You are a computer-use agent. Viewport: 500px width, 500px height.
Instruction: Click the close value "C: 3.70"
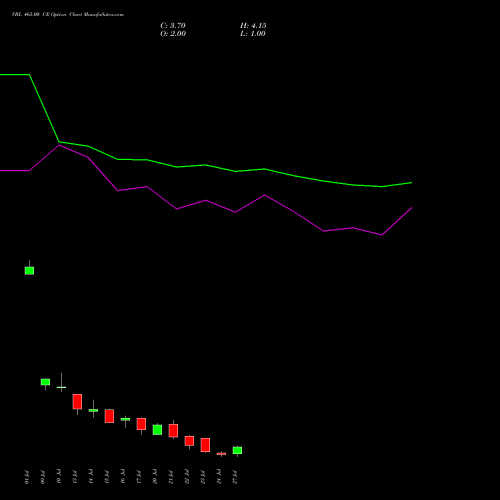pos(173,26)
